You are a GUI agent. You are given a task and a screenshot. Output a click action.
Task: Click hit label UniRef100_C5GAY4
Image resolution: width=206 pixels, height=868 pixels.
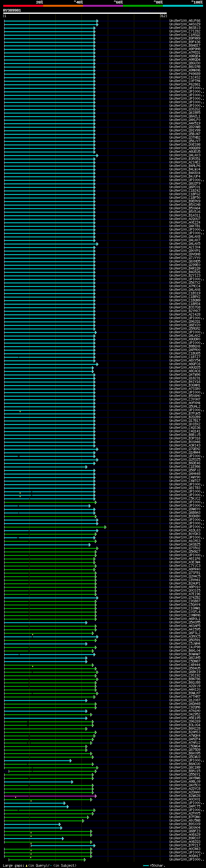[185, 605]
